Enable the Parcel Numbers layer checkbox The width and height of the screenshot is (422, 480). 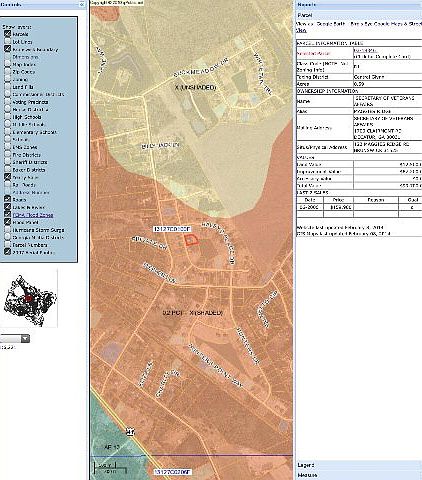8,245
